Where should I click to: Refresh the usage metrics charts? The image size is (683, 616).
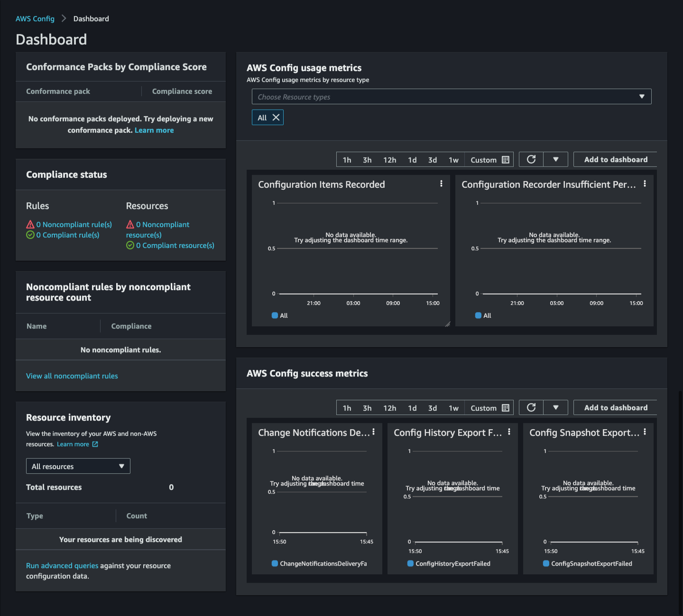coord(531,159)
